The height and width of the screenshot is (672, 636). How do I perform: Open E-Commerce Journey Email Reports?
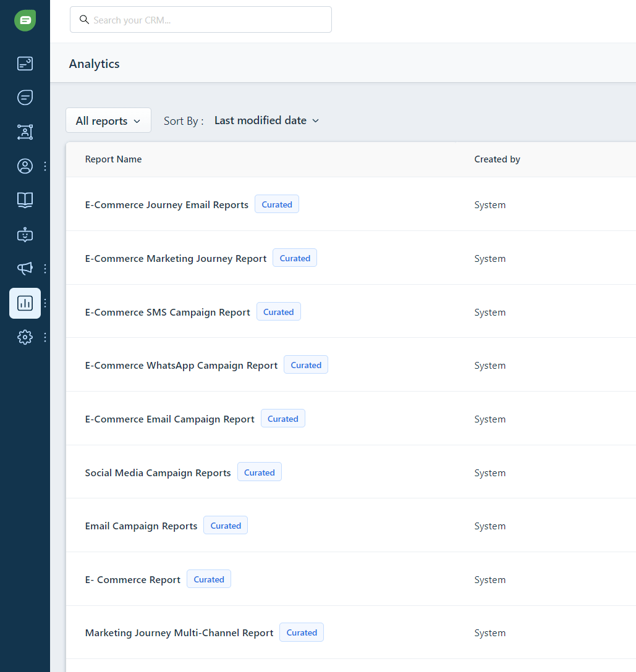pyautogui.click(x=166, y=205)
